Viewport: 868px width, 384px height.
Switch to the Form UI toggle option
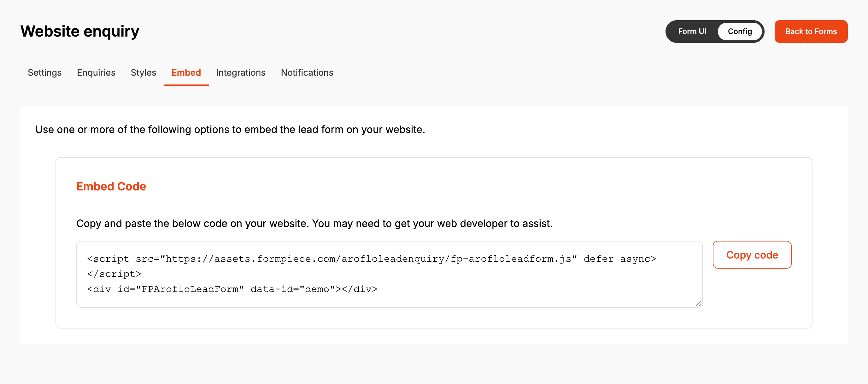[x=692, y=31]
